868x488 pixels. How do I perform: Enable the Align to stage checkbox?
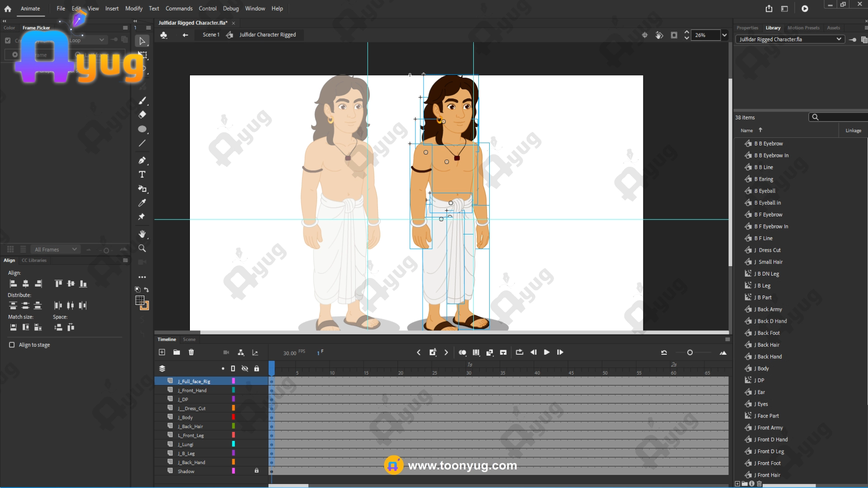[x=12, y=345]
